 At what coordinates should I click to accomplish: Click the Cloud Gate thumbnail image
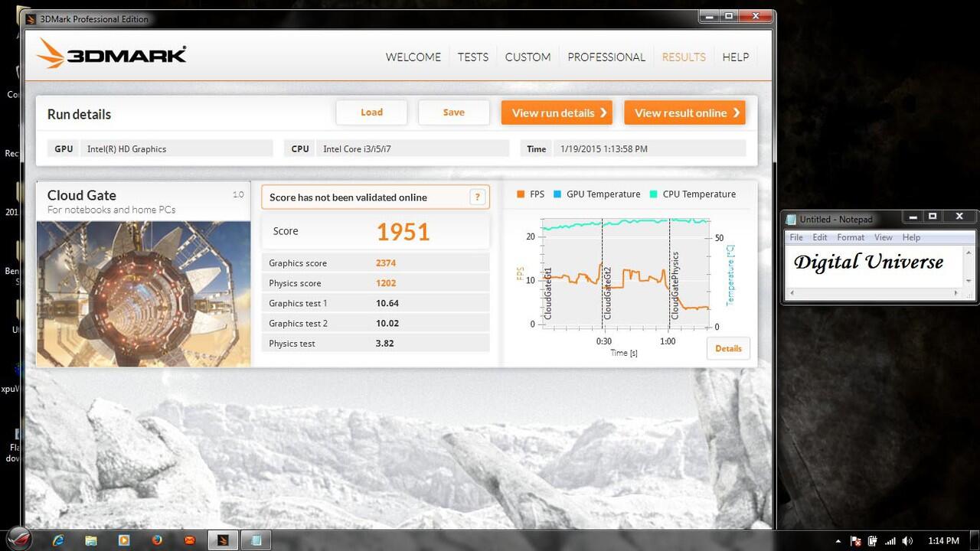point(143,294)
